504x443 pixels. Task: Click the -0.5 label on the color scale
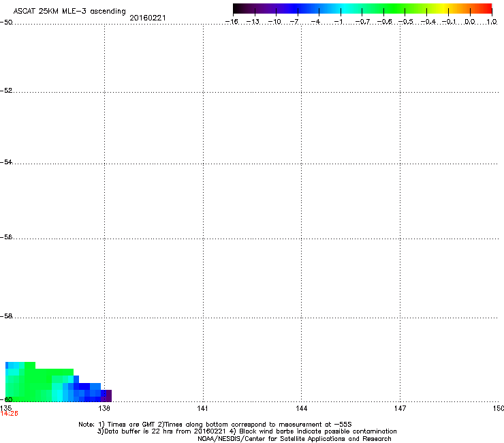pyautogui.click(x=406, y=22)
